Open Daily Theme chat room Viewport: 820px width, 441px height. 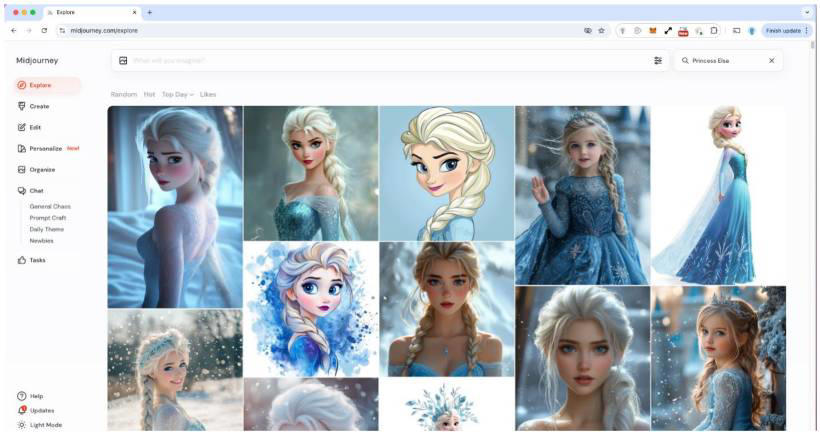pyautogui.click(x=47, y=229)
